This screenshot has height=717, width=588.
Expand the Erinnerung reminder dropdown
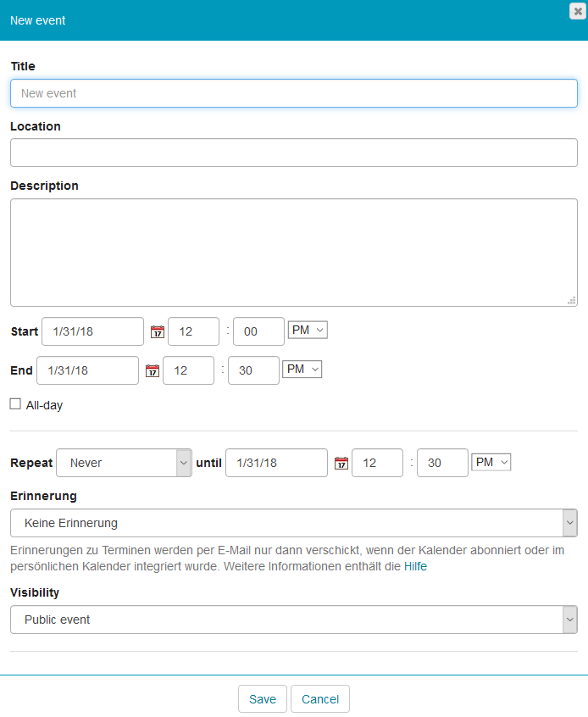point(293,523)
